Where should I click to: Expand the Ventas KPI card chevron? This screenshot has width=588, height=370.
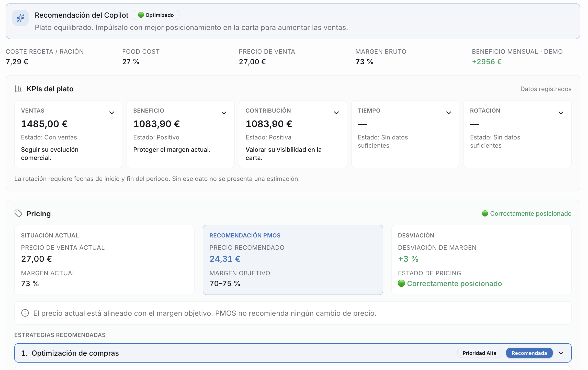pyautogui.click(x=112, y=113)
